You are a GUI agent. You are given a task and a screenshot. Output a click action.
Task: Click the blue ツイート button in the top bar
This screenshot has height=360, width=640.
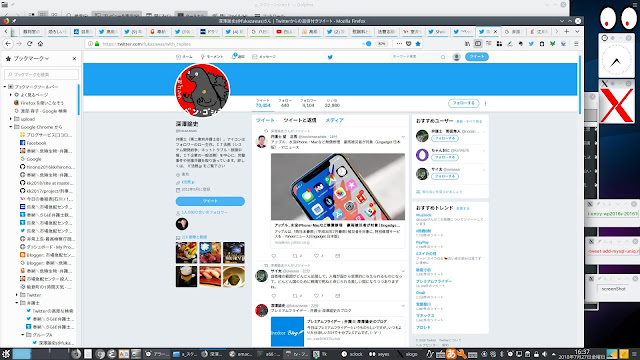(476, 57)
